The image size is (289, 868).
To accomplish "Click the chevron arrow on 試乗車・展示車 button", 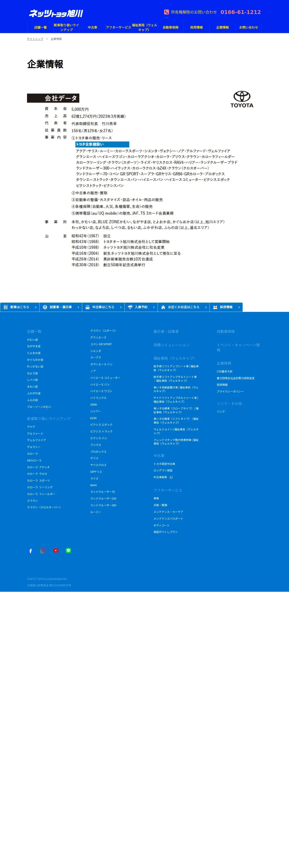I will [x=78, y=307].
